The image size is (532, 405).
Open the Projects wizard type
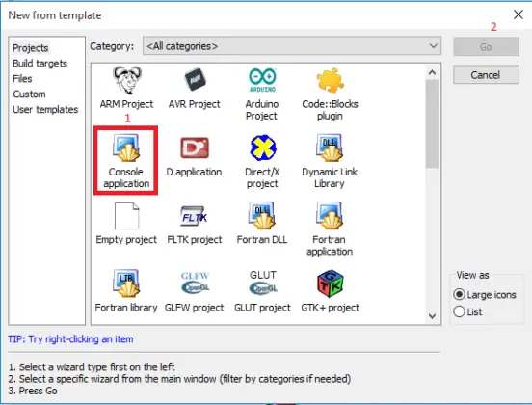click(x=31, y=48)
